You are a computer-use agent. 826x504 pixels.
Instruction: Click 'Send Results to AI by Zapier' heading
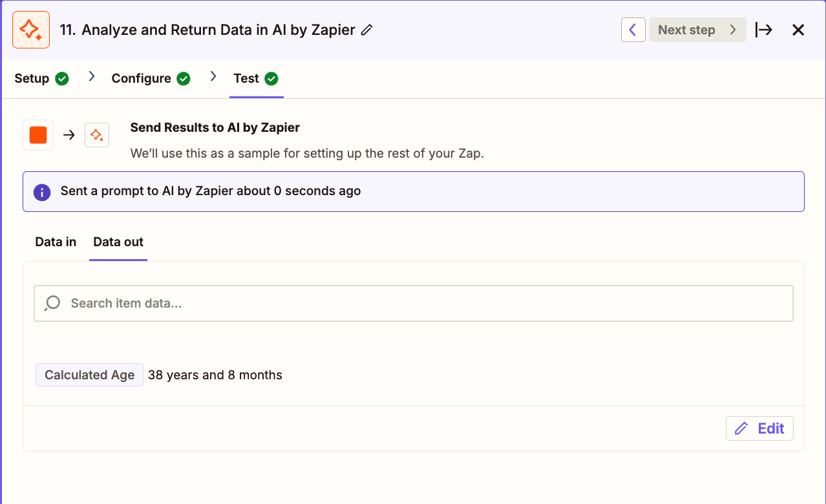point(215,127)
